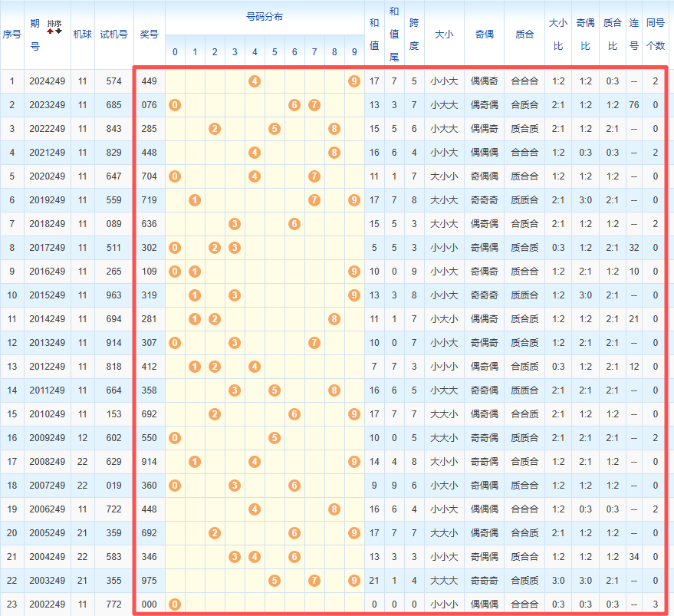Click orange 0 circle in row 2002249
Viewport: 674px width, 616px height.
[x=175, y=604]
